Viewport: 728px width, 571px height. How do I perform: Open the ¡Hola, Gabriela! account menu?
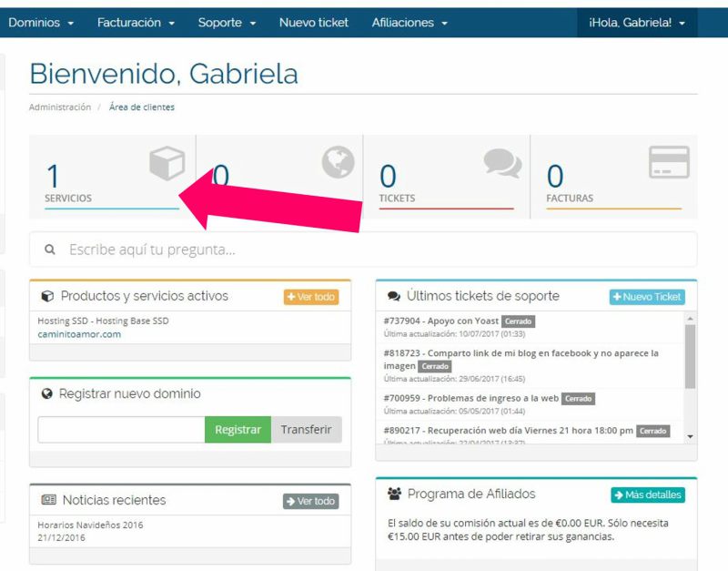(x=636, y=23)
